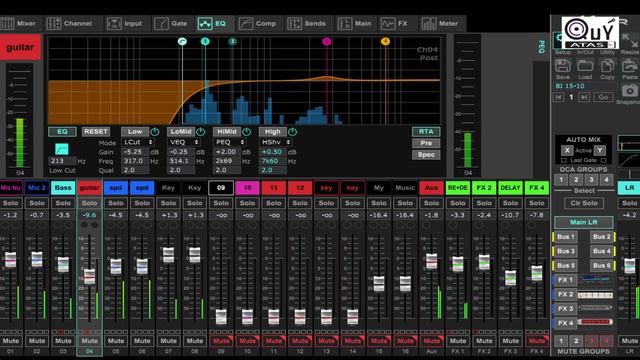
Task: Click the Resize arrows icon
Action: pyautogui.click(x=630, y=41)
